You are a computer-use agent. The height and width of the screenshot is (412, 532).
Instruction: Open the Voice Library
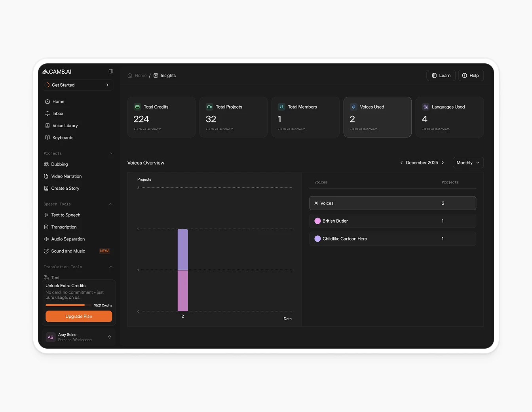tap(65, 126)
